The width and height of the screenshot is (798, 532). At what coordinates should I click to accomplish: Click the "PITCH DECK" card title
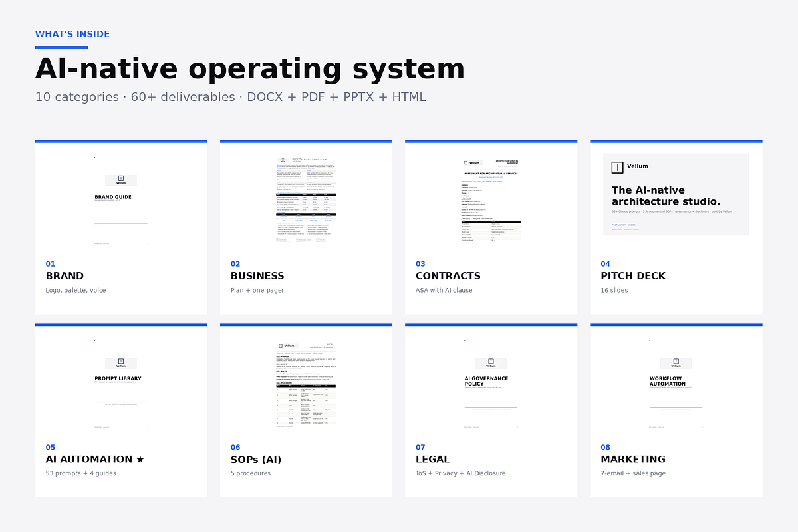(633, 276)
